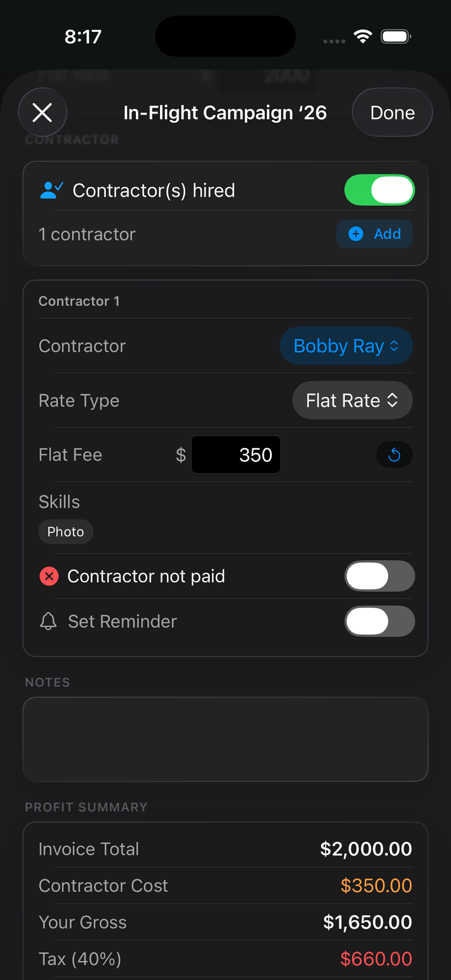Image resolution: width=451 pixels, height=980 pixels.
Task: Select the Contractor Cost row
Action: 225,886
